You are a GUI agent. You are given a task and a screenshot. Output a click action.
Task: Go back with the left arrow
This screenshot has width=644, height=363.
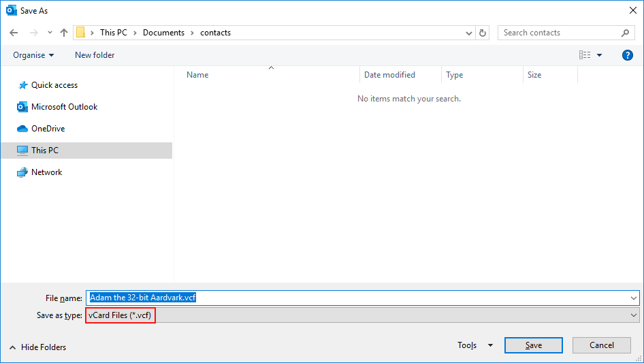(14, 33)
